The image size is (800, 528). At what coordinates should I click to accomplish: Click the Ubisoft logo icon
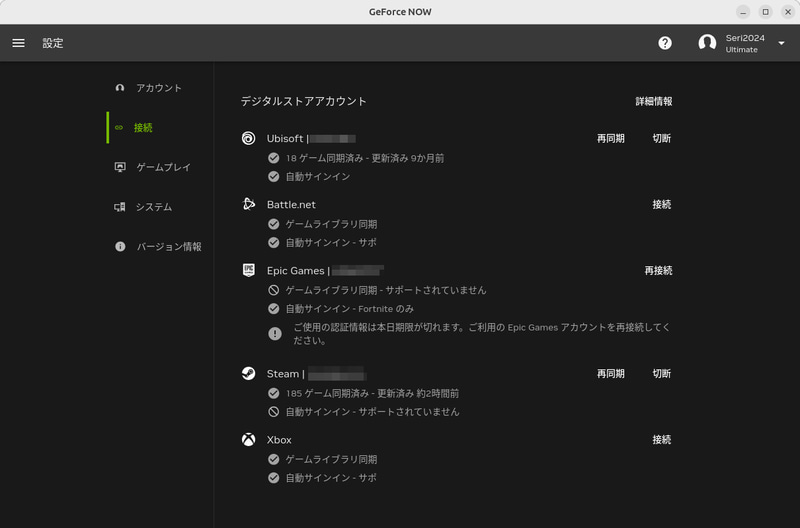[248, 138]
